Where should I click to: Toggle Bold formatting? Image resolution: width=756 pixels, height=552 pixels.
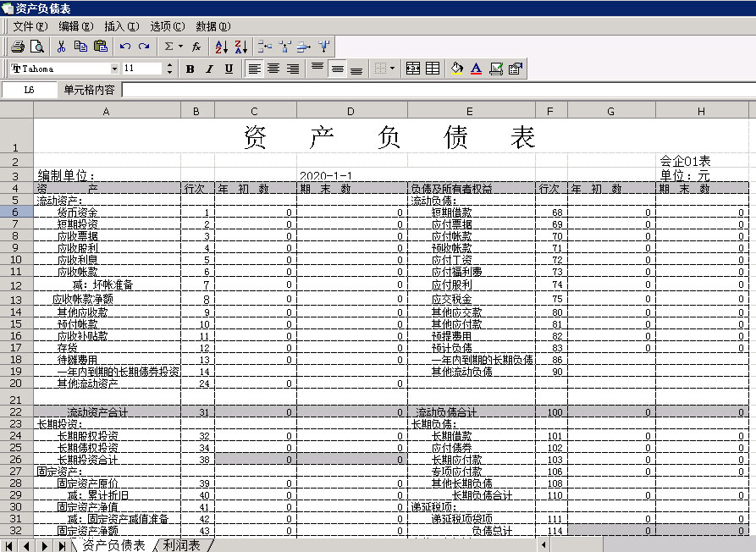(x=190, y=69)
